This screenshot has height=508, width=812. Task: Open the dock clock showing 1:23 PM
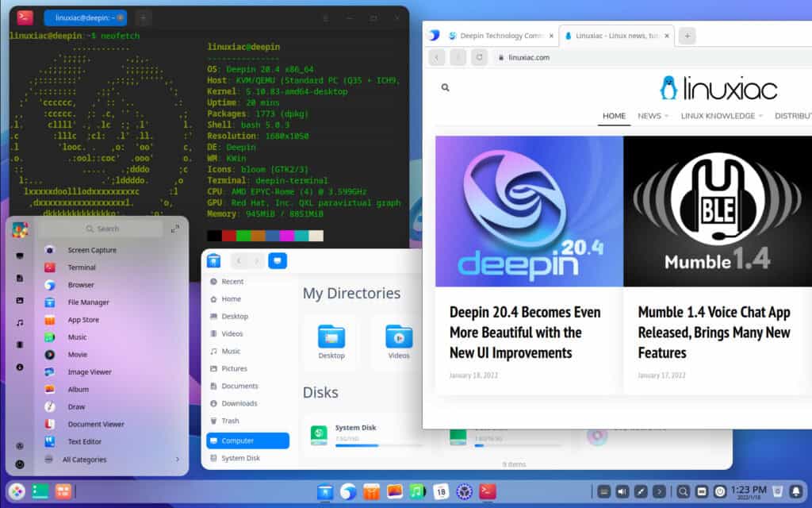coord(749,491)
